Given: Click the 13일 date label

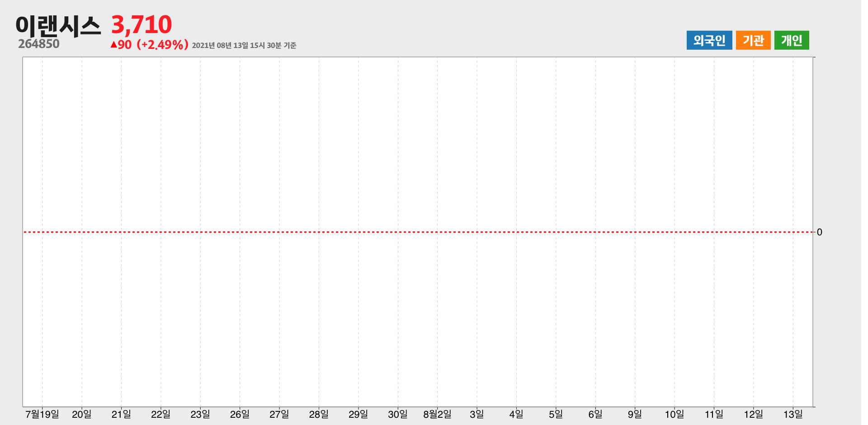Looking at the screenshot, I should click(x=793, y=414).
